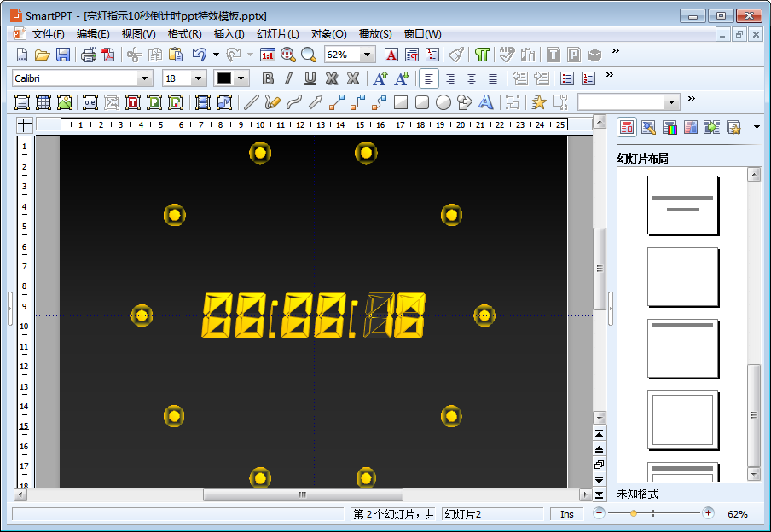Open the black font color swatch
The width and height of the screenshot is (771, 532).
224,78
